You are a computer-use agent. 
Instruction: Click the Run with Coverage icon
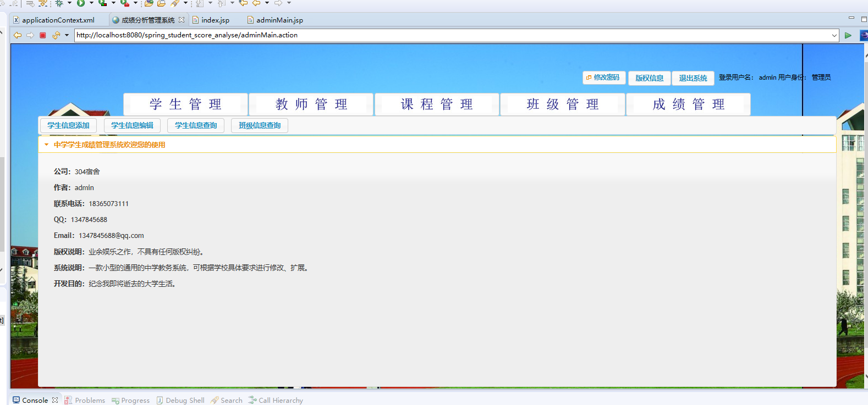tap(102, 3)
